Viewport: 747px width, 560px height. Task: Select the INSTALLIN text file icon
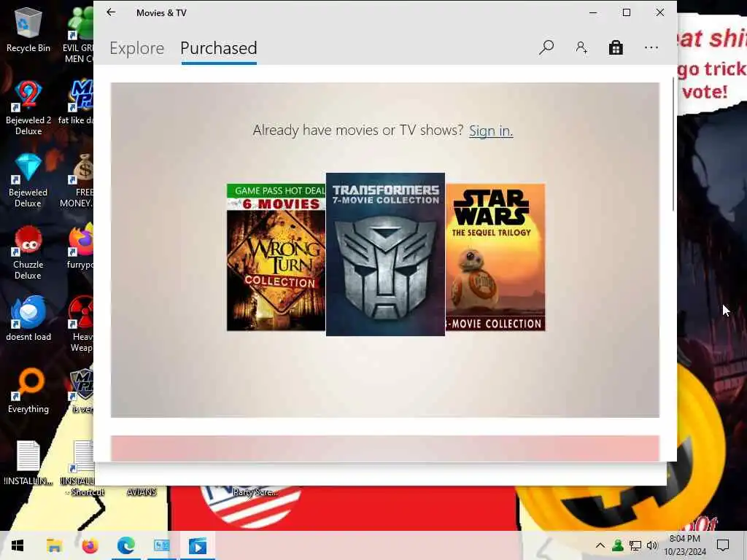[28, 463]
